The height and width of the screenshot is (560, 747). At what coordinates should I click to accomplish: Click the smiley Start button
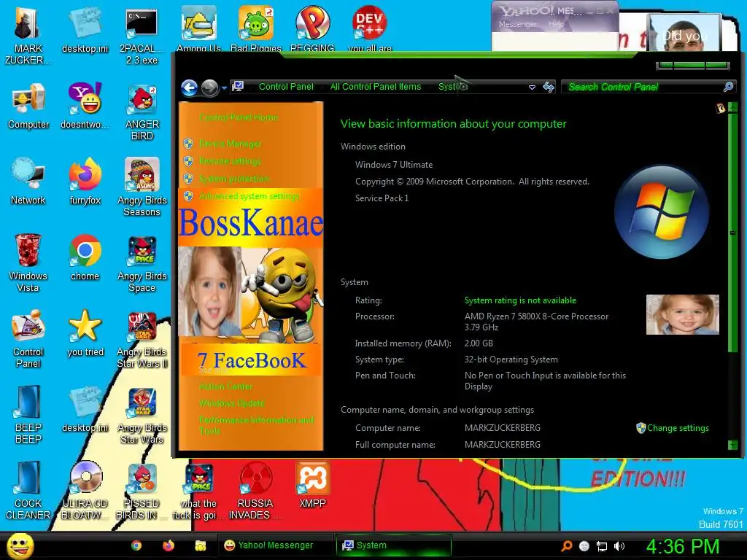[x=20, y=545]
